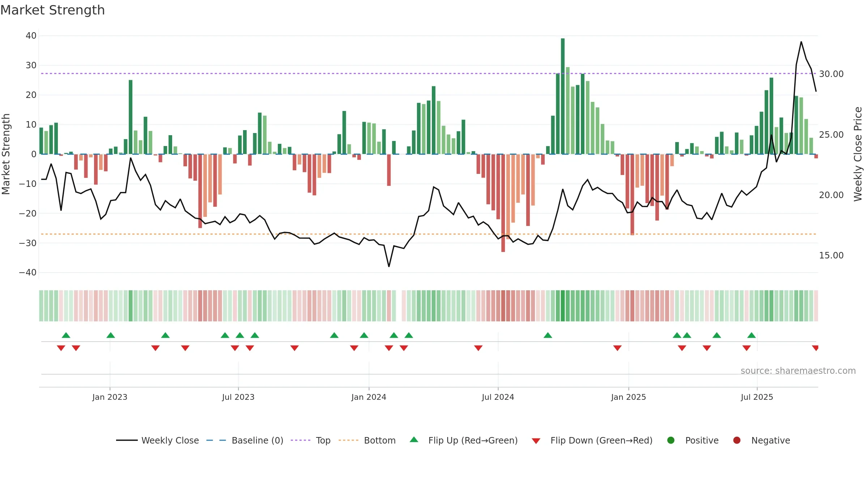This screenshot has height=488, width=868.
Task: Toggle Flip Down (Green→Red) legend entry
Action: point(592,440)
